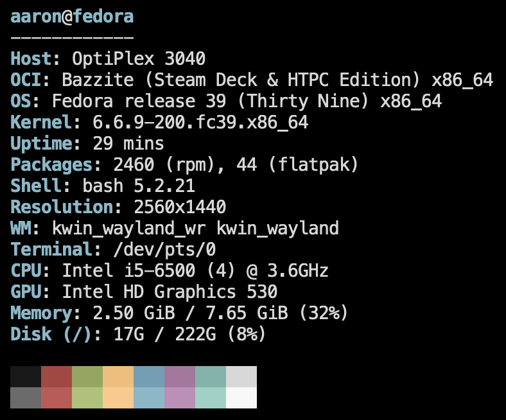506x420 pixels.
Task: Select the dark red color swatch
Action: (57, 376)
